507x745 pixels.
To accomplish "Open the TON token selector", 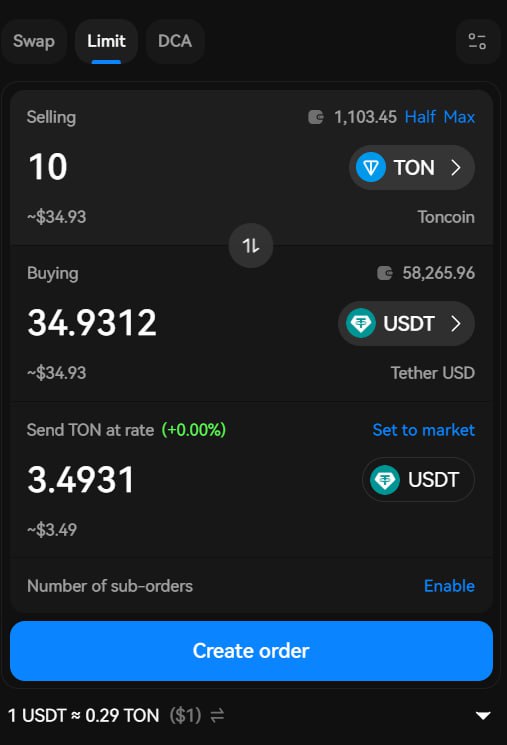I will click(x=411, y=167).
